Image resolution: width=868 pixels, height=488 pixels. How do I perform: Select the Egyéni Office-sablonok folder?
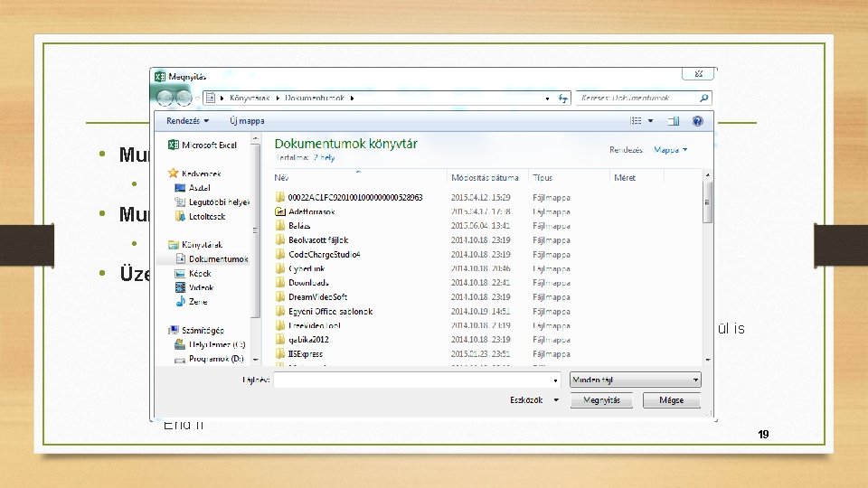[x=324, y=312]
